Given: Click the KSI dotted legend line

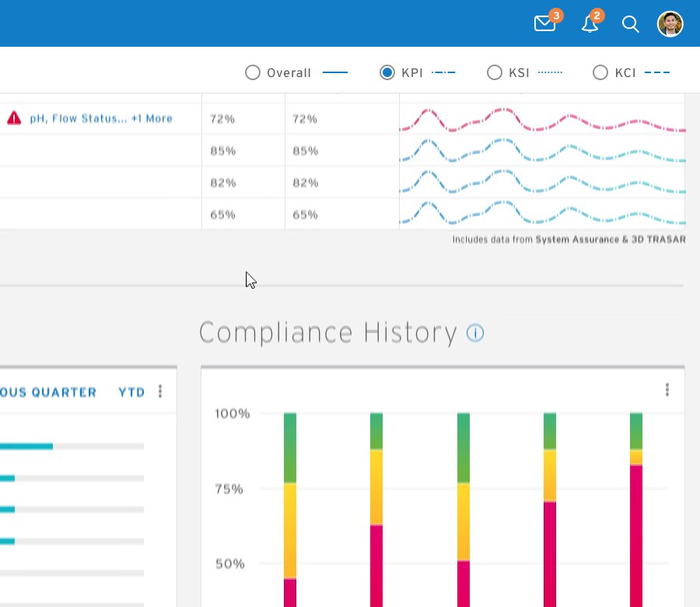Looking at the screenshot, I should 550,72.
